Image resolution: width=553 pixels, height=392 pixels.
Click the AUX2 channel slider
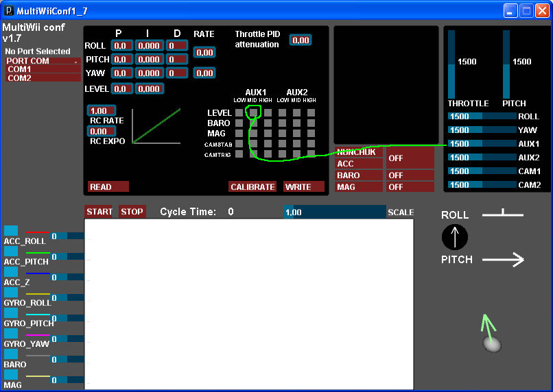point(482,157)
